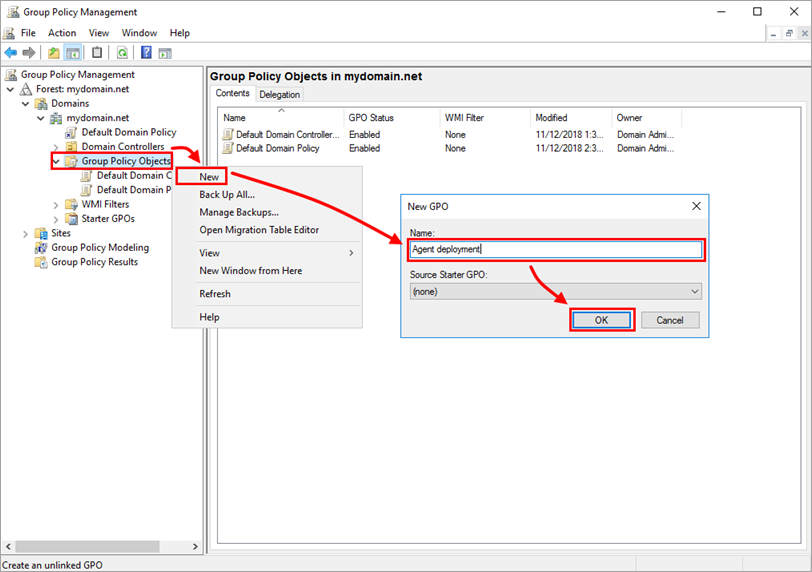Click icon of Default Domain Policy list row
This screenshot has width=812, height=572.
[228, 149]
